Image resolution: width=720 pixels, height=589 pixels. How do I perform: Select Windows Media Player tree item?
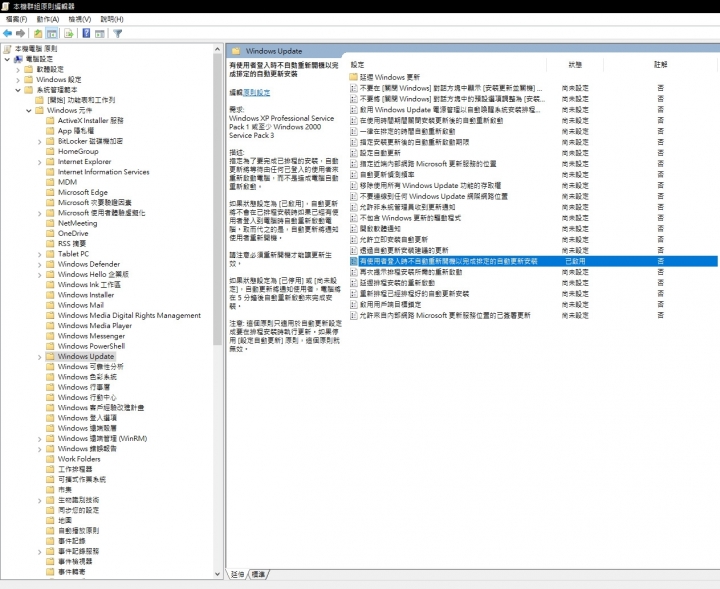[x=95, y=325]
